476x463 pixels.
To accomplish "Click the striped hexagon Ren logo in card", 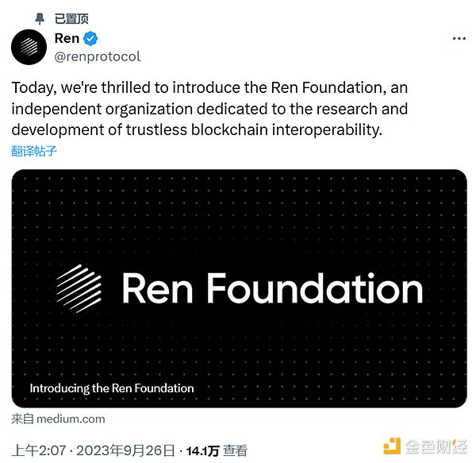I will [79, 287].
